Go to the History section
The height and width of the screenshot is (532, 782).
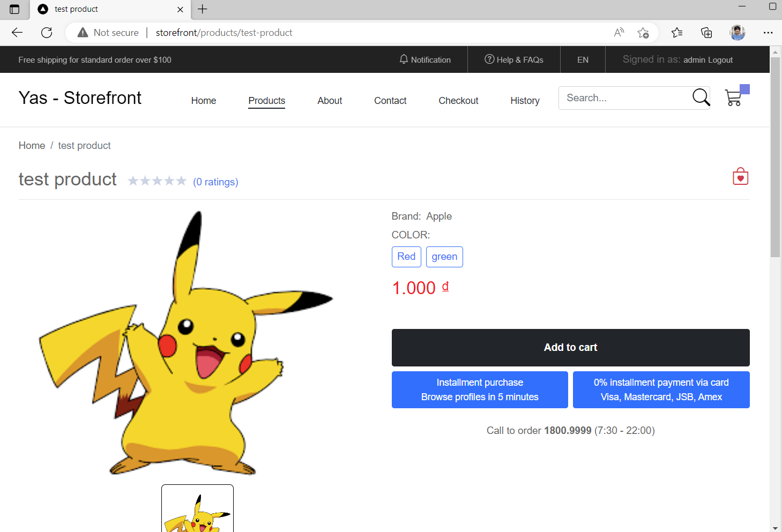pos(525,101)
